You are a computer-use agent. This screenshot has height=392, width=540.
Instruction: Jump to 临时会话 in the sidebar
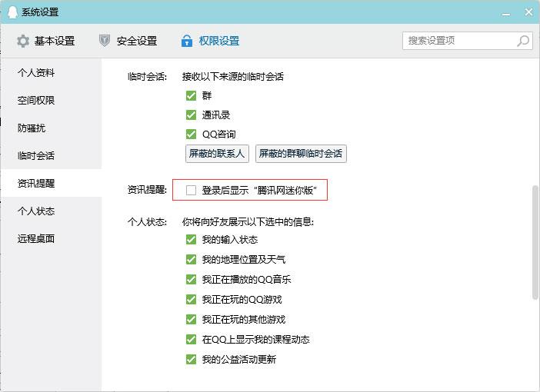click(51, 155)
